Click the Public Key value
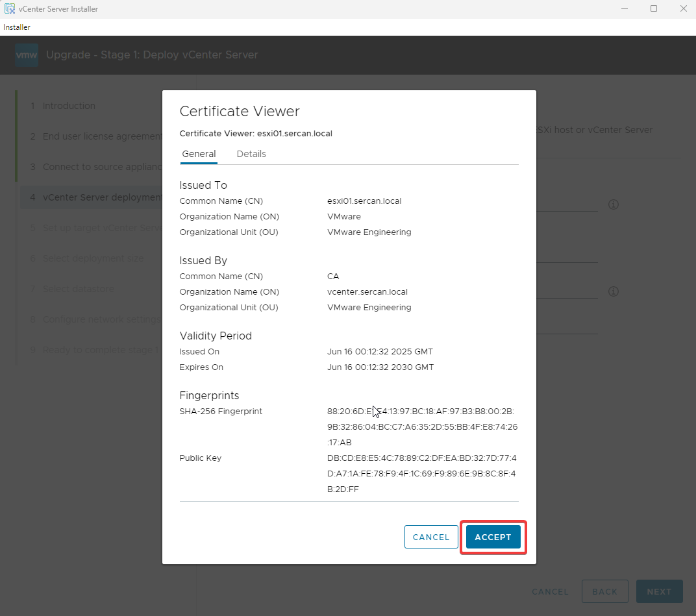The image size is (696, 616). pyautogui.click(x=421, y=474)
